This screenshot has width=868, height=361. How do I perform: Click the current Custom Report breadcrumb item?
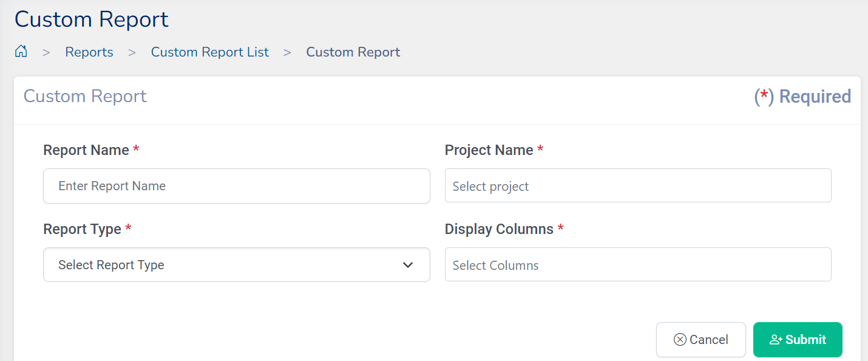pos(353,52)
